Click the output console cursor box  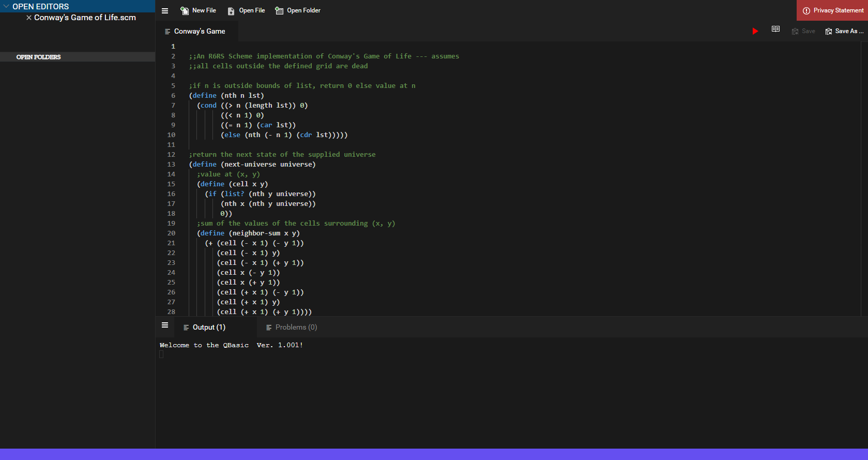click(x=161, y=354)
